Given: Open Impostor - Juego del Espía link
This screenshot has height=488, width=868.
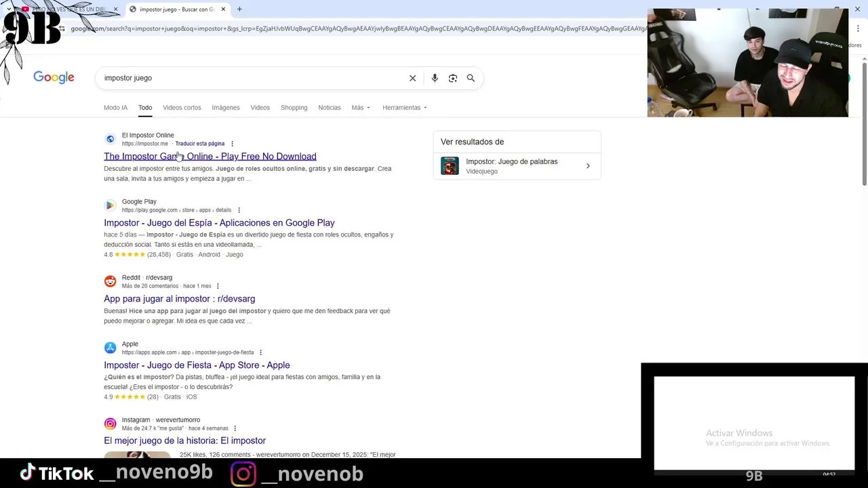Looking at the screenshot, I should [x=219, y=223].
